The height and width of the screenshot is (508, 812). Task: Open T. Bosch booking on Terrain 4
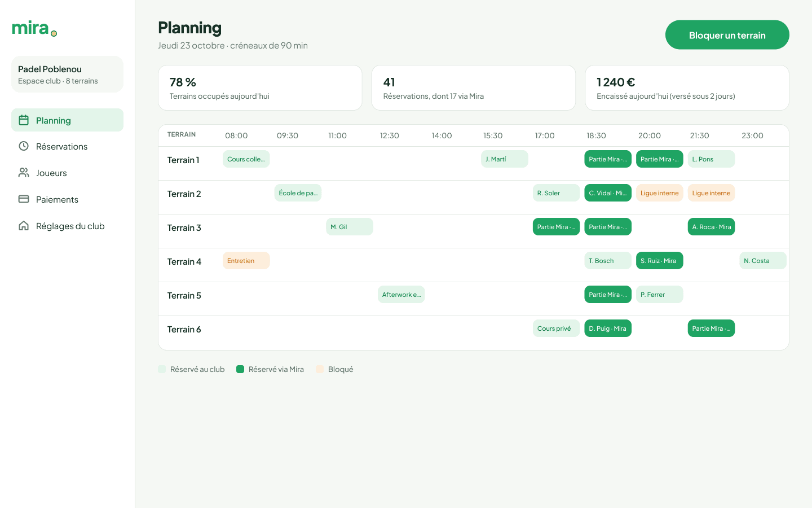(608, 261)
